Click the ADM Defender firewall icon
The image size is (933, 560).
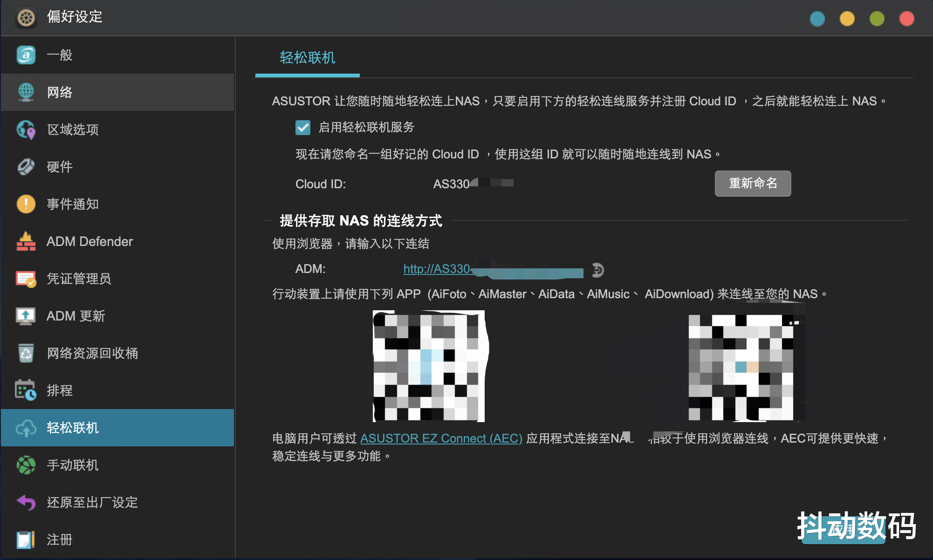point(26,241)
